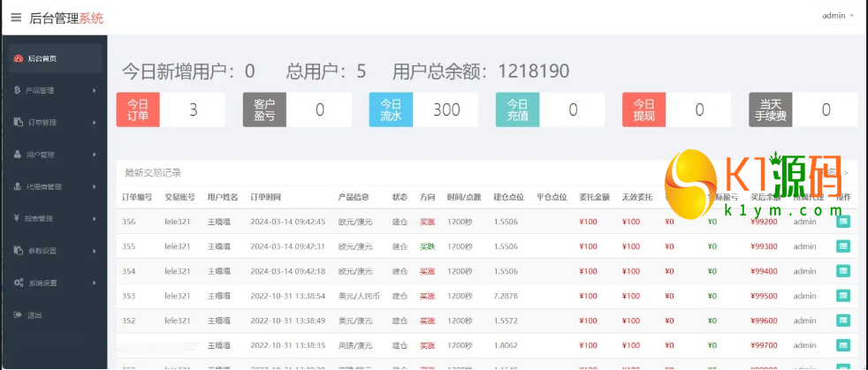Expand the 系统设置 submenu arrow

tap(95, 283)
